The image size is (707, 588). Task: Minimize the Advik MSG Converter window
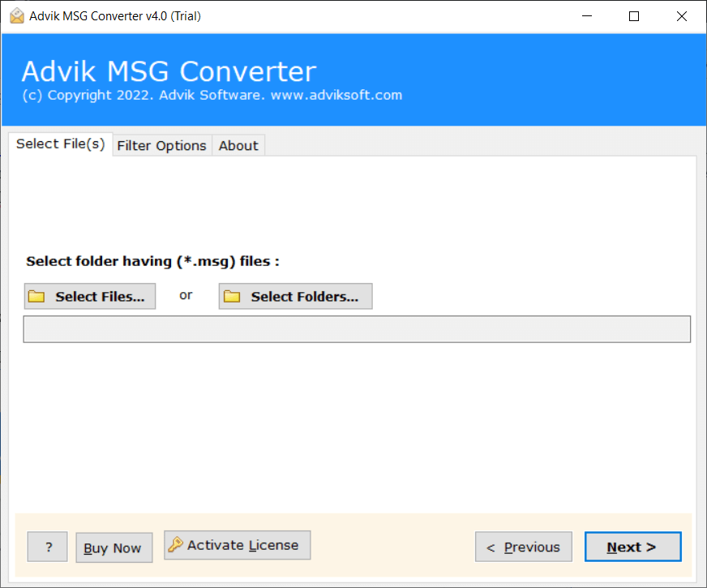[587, 16]
